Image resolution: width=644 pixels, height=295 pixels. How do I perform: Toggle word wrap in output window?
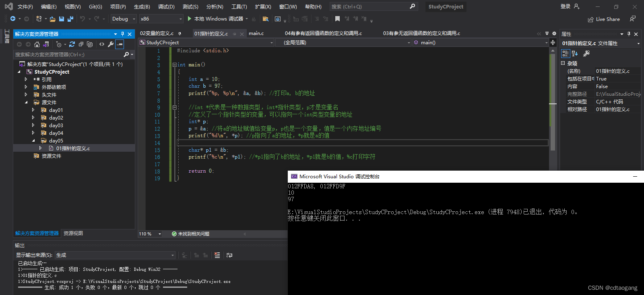229,255
